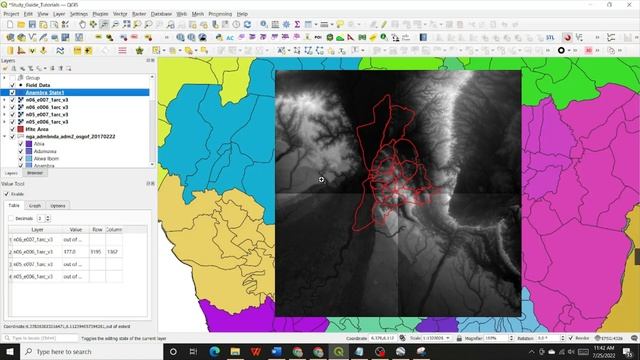Screen dimensions: 640x360
Task: Adjust the Magnifier spinner arrows
Action: [511, 338]
